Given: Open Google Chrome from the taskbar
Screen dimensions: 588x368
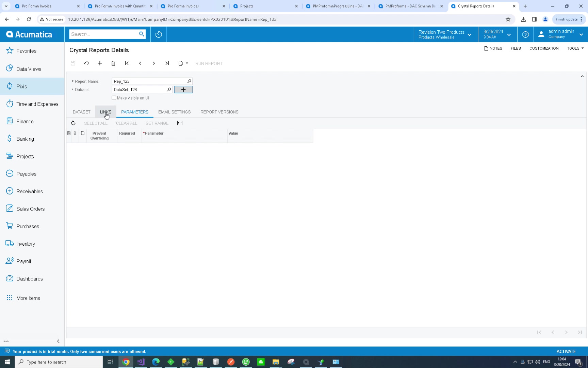Looking at the screenshot, I should pyautogui.click(x=126, y=362).
